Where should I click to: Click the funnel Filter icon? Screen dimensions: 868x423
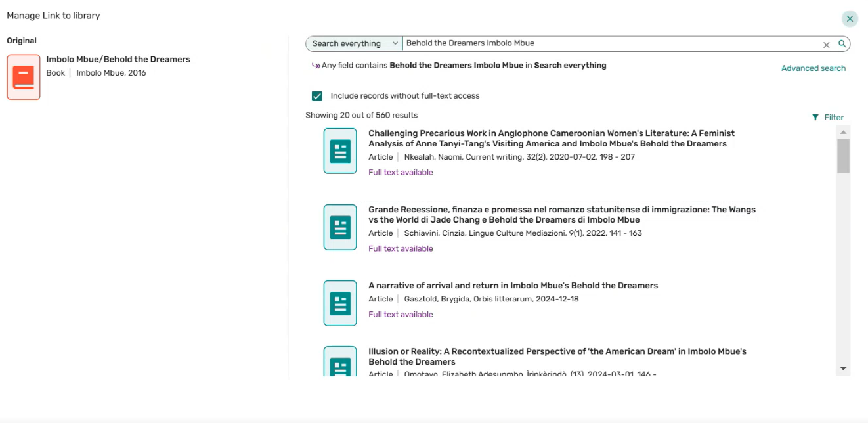[815, 118]
